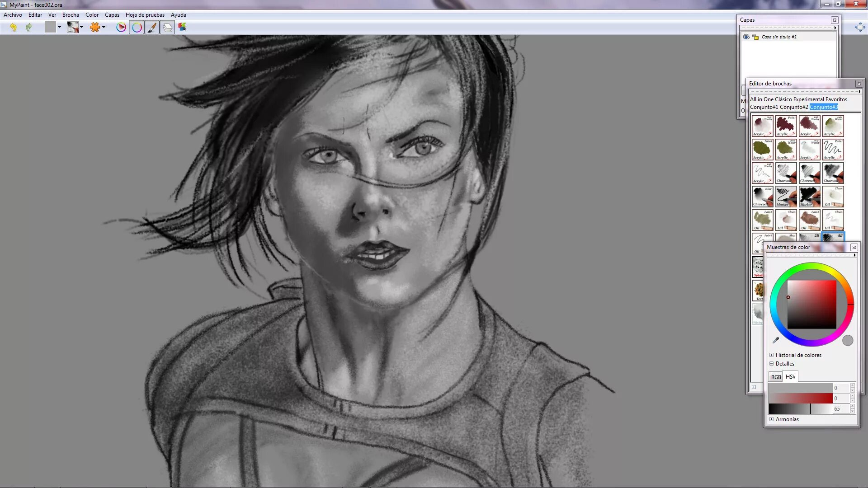
Task: Click the colored scratchpad blocks icon
Action: [x=182, y=28]
